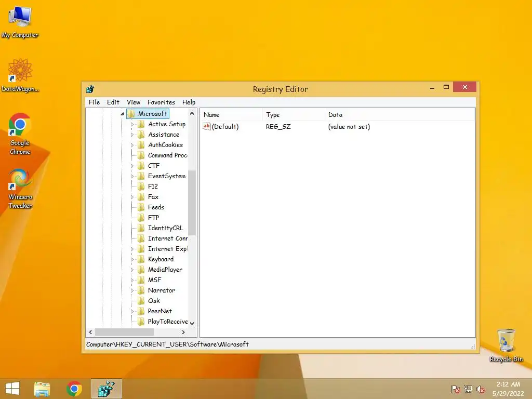Expand the Internet Explorer key
532x399 pixels.
pos(132,249)
